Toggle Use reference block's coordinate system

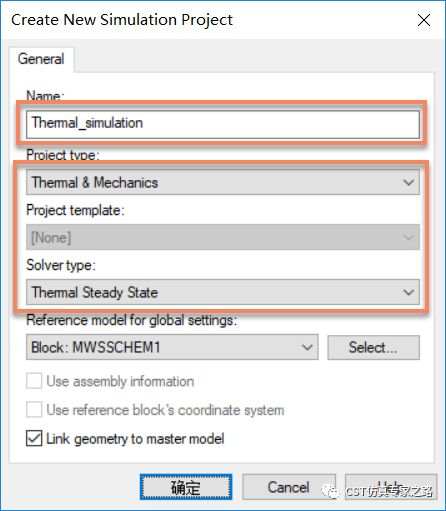(34, 410)
